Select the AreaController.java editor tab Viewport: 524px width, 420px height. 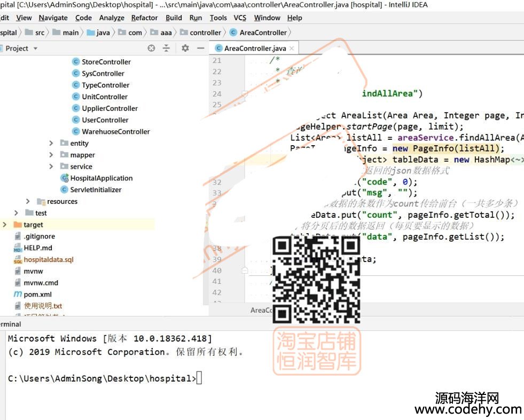point(255,49)
